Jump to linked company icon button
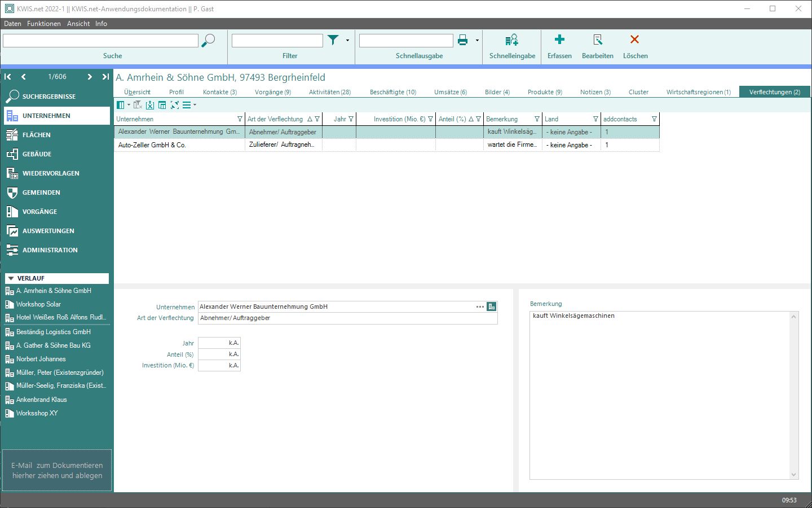Screen dimensions: 812x508 tap(492, 306)
